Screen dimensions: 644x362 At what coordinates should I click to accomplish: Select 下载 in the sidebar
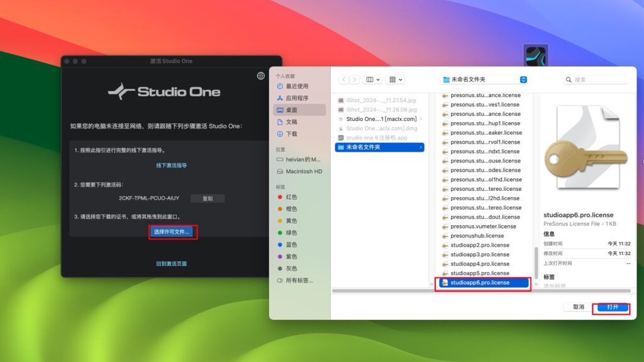click(291, 134)
